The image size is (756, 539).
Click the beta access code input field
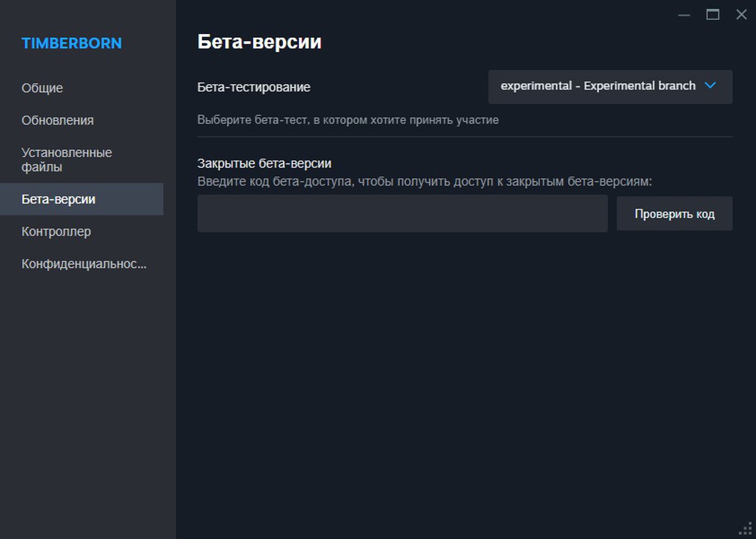coord(402,213)
